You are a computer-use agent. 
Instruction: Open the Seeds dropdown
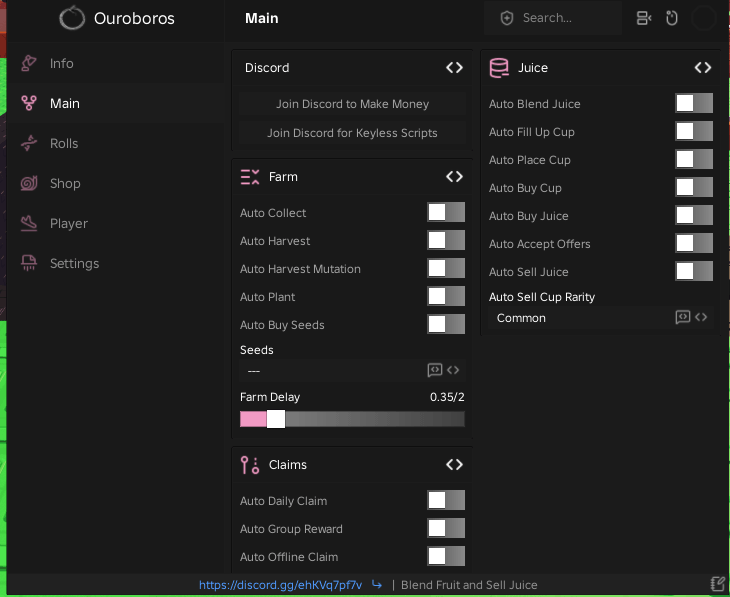click(x=352, y=371)
